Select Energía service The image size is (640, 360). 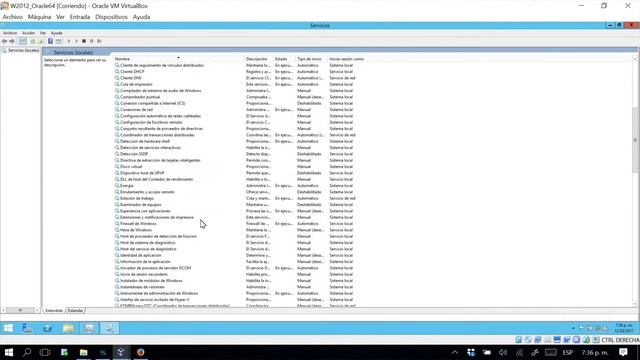click(x=127, y=186)
